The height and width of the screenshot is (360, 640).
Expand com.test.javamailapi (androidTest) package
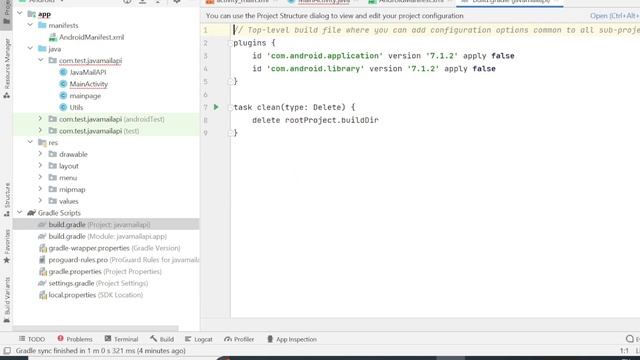coord(40,119)
